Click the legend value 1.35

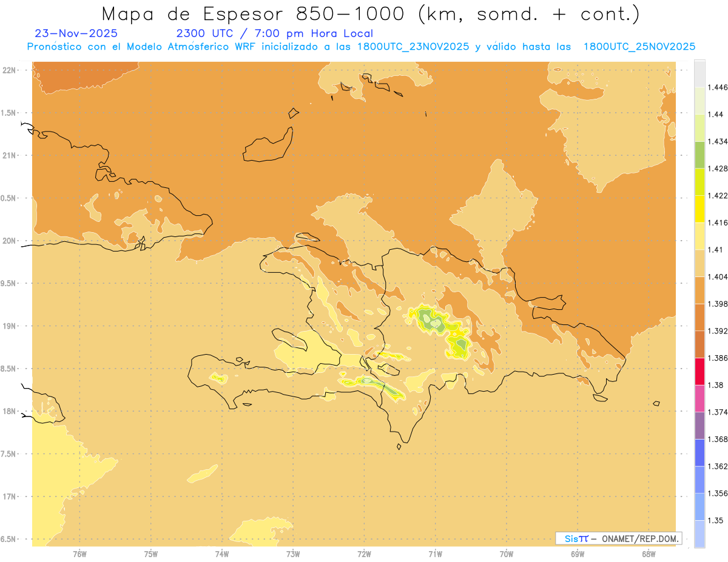pos(716,520)
